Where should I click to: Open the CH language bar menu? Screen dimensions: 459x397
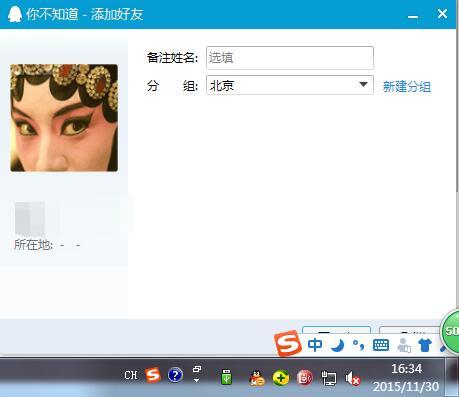tap(131, 375)
